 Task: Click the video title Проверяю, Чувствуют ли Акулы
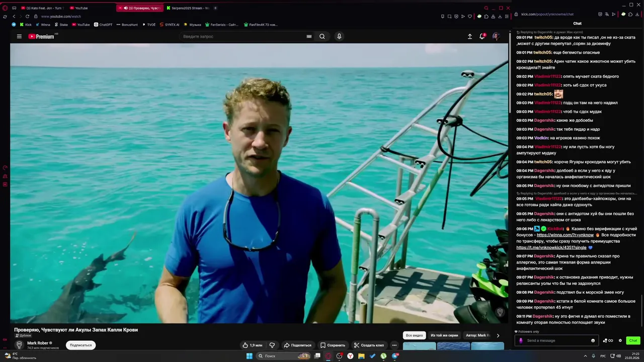click(x=76, y=330)
